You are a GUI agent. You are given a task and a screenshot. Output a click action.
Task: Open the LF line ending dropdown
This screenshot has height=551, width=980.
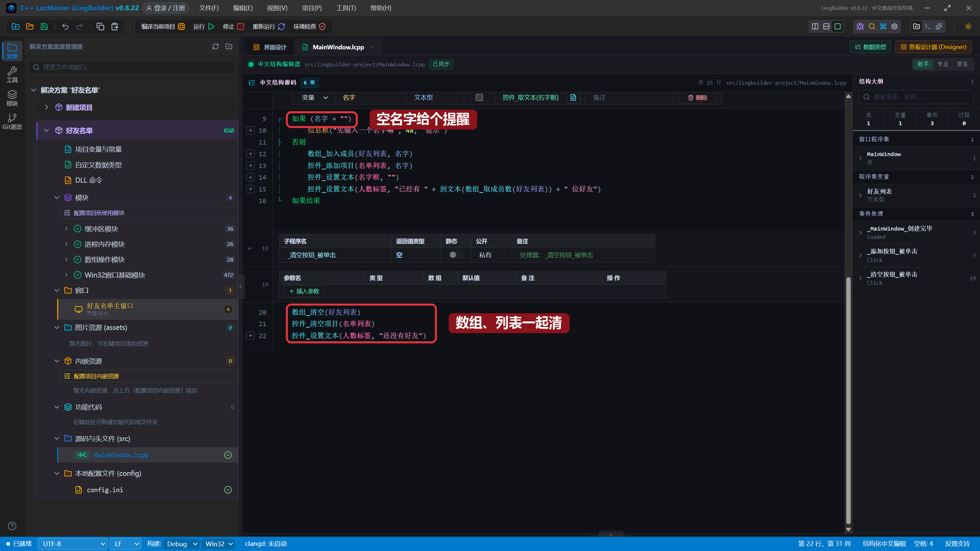coord(126,544)
